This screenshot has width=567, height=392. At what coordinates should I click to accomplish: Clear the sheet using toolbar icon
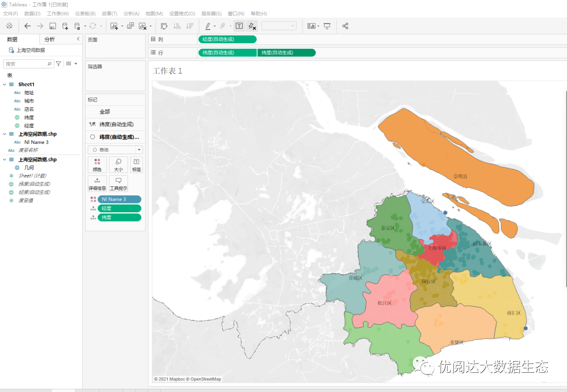pos(143,26)
